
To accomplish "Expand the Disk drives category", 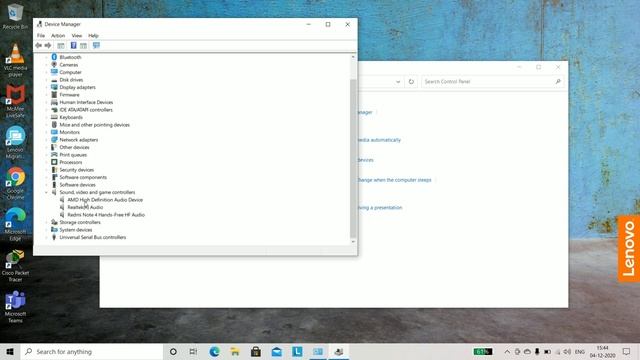I will (47, 80).
